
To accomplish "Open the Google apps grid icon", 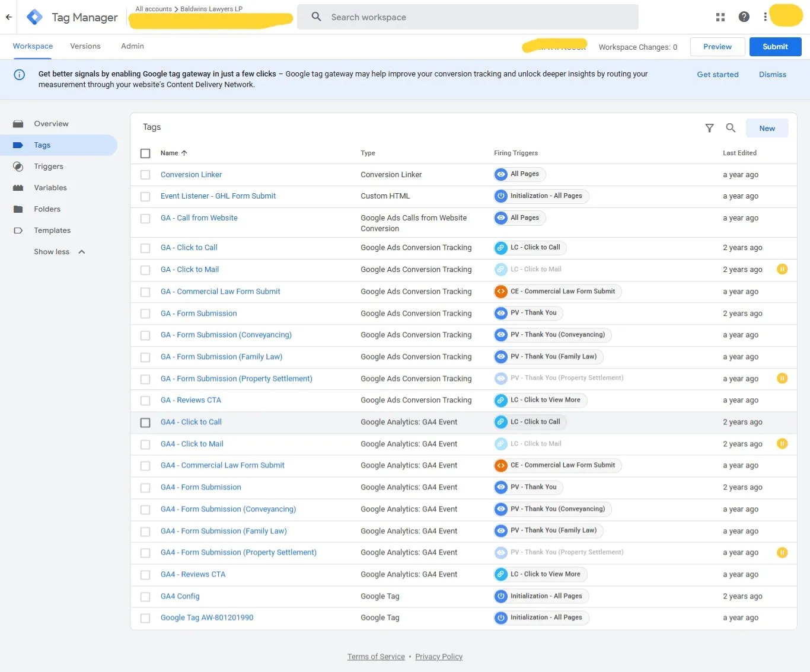I will click(x=720, y=17).
